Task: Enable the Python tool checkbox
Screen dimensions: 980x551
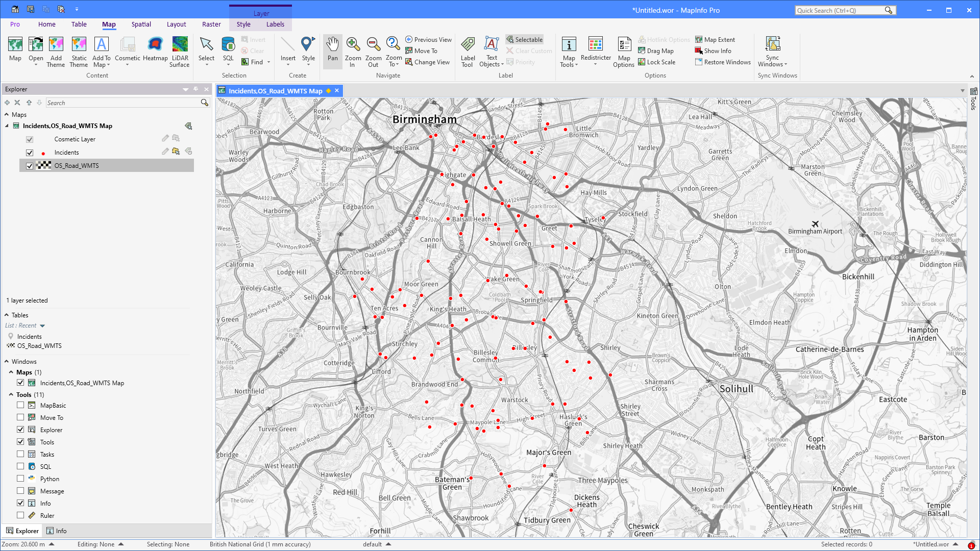Action: [x=20, y=478]
